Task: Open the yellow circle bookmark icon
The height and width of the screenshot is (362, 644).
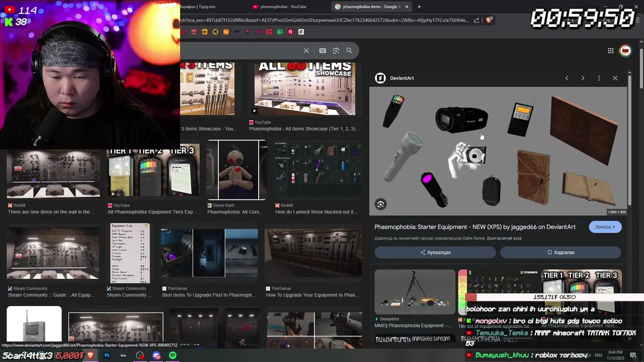Action: pyautogui.click(x=215, y=32)
